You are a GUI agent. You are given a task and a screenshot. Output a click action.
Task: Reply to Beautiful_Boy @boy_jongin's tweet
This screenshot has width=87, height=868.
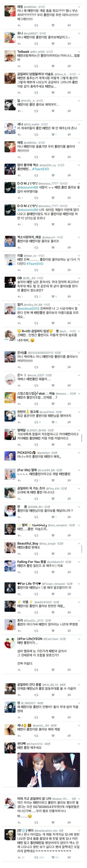point(19,554)
